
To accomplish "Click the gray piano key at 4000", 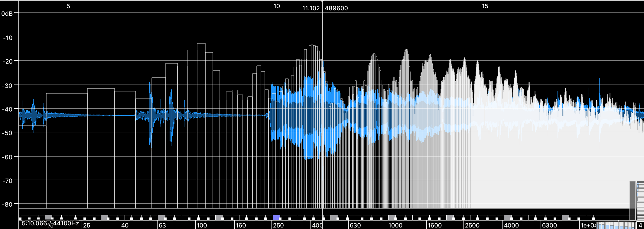I will pos(507,218).
